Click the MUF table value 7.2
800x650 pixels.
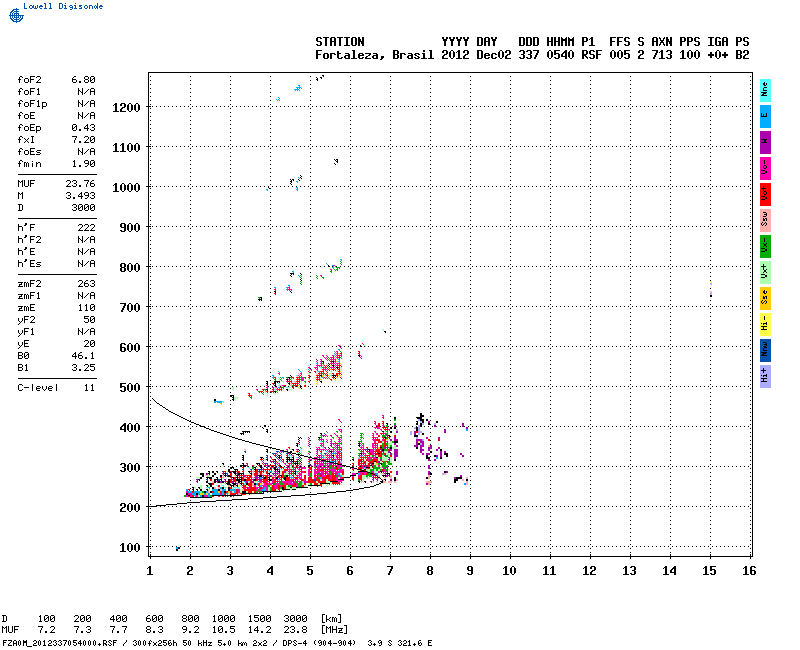[x=46, y=630]
